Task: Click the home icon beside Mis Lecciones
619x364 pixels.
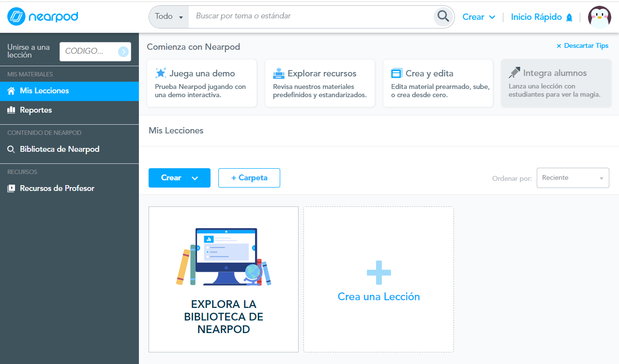Action: 12,91
